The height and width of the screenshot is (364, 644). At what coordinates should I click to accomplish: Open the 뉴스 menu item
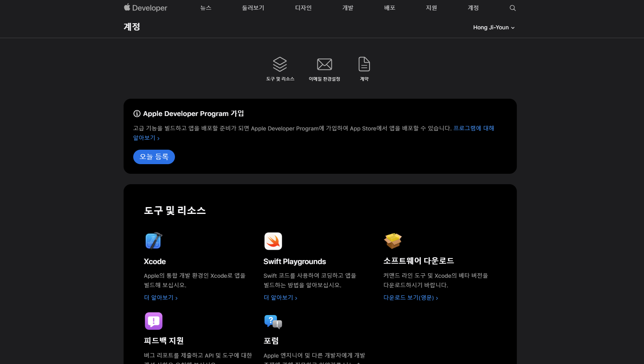tap(205, 8)
